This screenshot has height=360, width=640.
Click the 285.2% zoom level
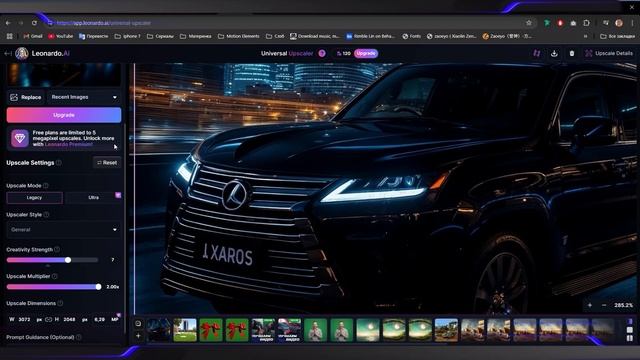coord(623,305)
